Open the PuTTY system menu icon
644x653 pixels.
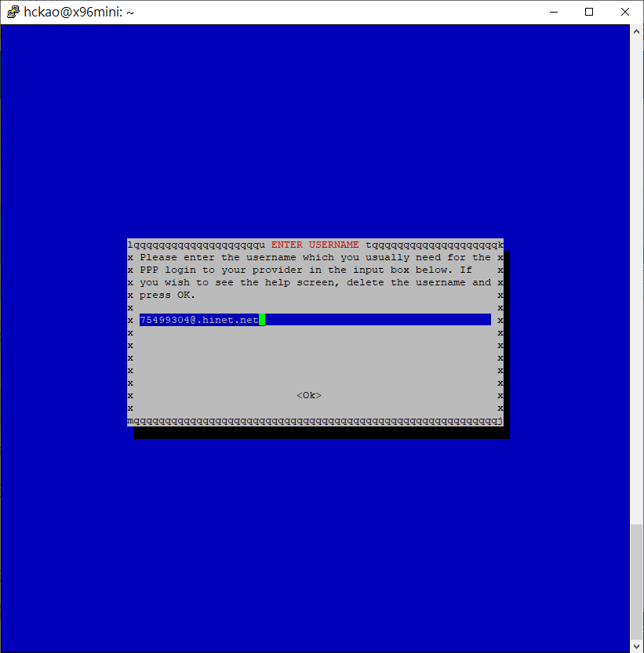tap(13, 12)
